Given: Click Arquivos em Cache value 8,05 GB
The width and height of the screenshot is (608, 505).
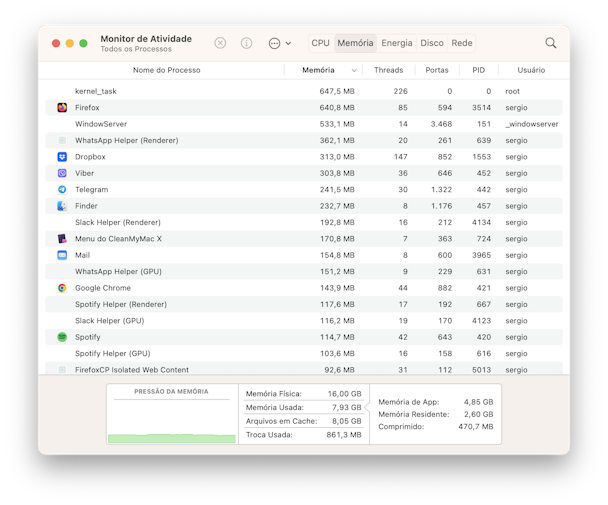Looking at the screenshot, I should pos(346,421).
